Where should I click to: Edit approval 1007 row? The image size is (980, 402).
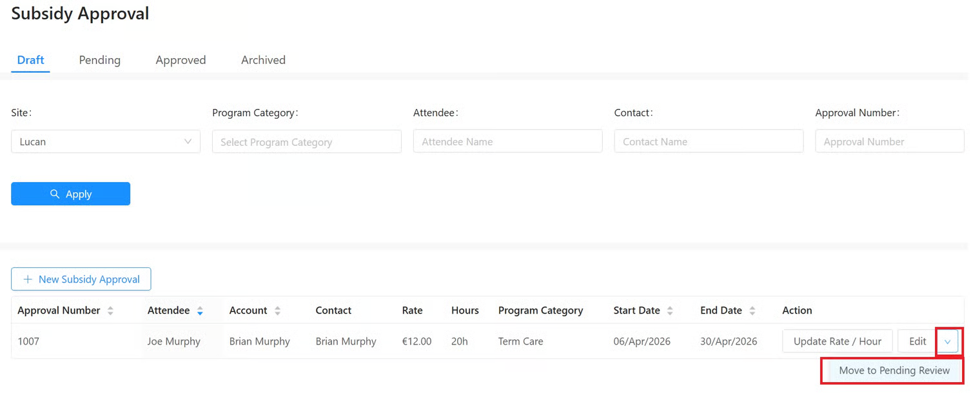[x=917, y=341]
